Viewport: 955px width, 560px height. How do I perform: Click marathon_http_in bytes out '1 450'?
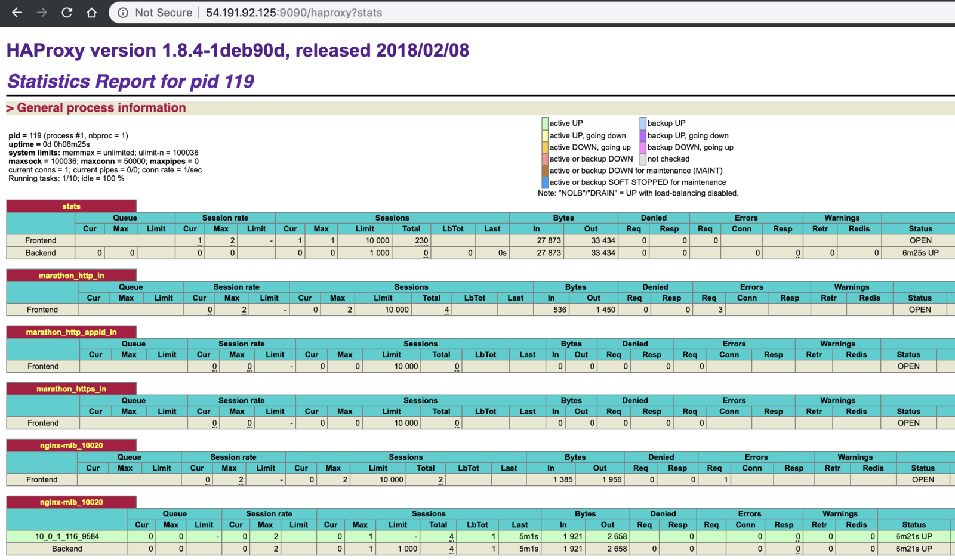605,310
